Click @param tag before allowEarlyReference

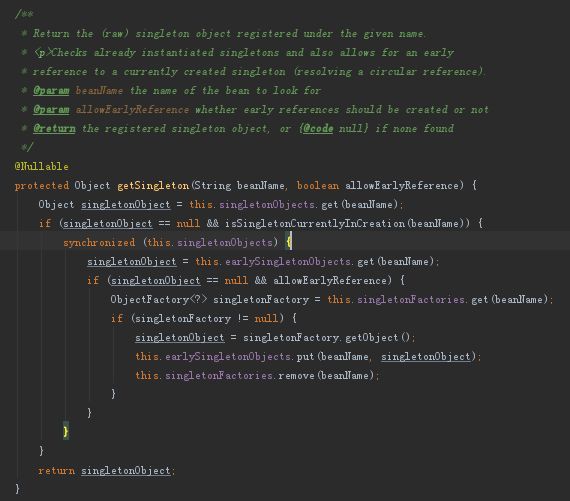(x=51, y=109)
